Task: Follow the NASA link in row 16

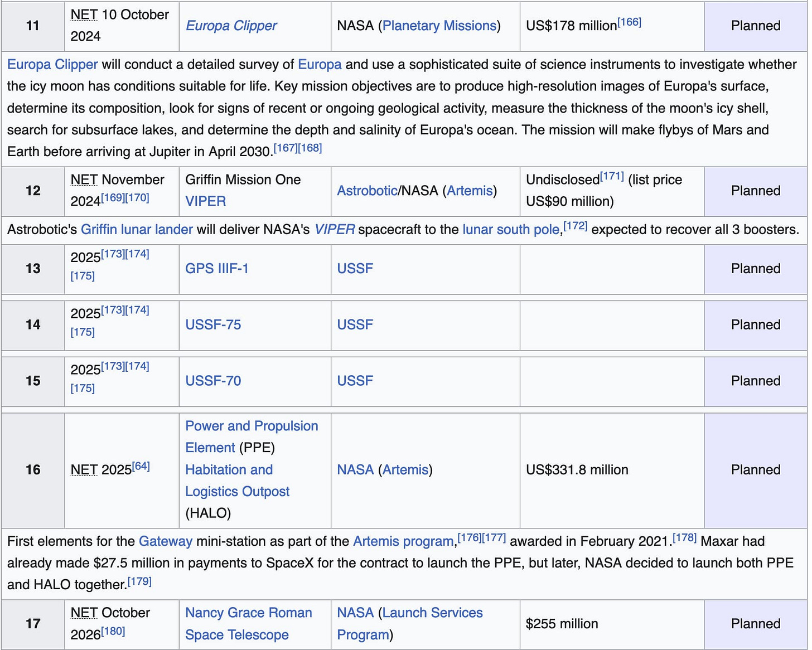Action: tap(355, 470)
